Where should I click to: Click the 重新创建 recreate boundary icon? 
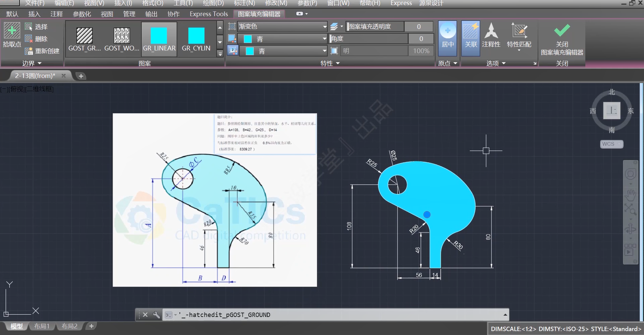[28, 51]
